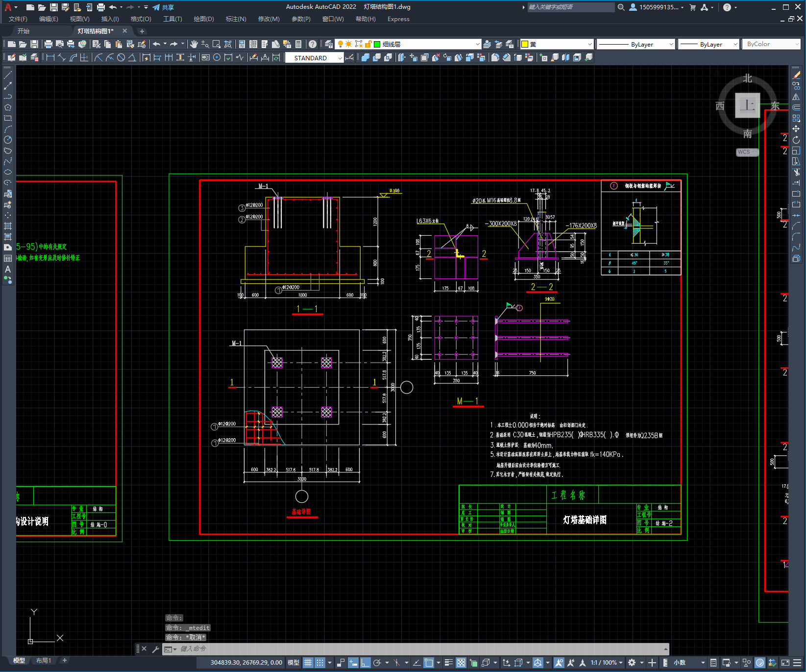This screenshot has width=806, height=672.
Task: Open the 格式(O) menu
Action: click(x=141, y=19)
